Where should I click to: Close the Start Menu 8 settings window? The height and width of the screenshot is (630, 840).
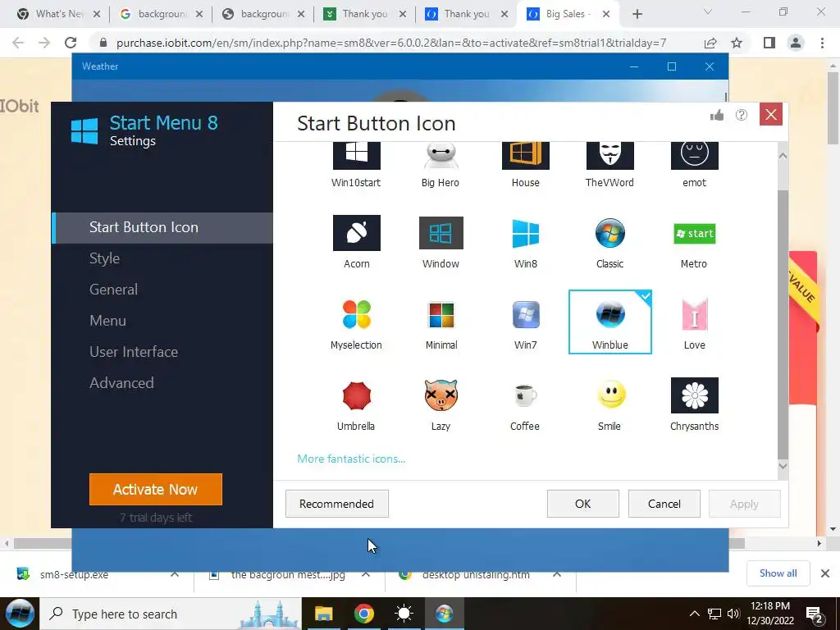[x=771, y=115]
